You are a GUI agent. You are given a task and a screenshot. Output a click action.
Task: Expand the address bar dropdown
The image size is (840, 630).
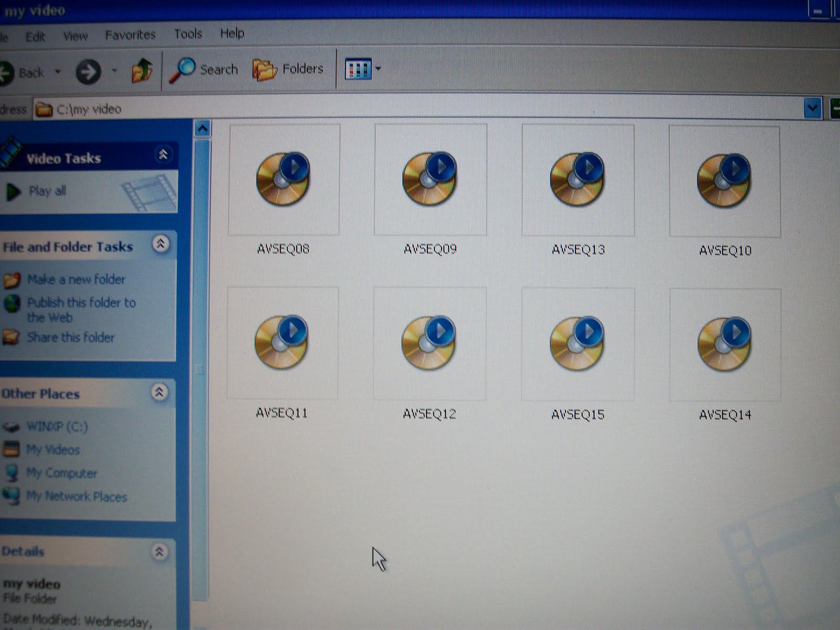812,109
